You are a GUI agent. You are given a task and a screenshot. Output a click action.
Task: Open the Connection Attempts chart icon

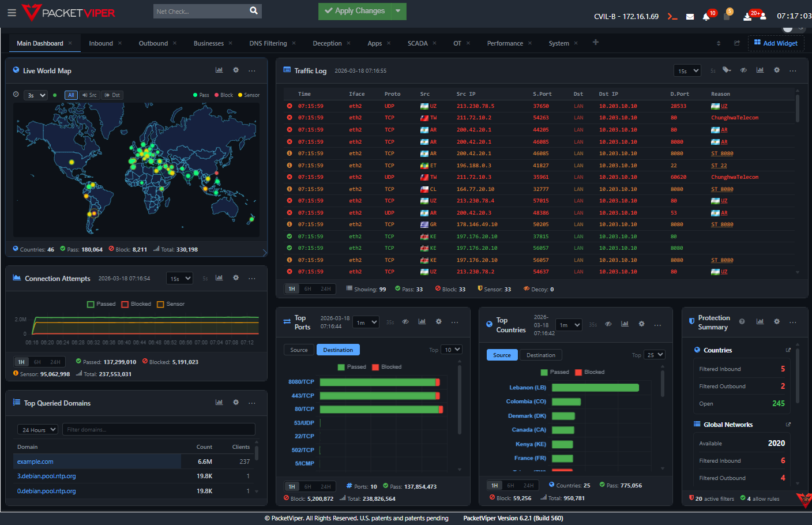click(219, 277)
